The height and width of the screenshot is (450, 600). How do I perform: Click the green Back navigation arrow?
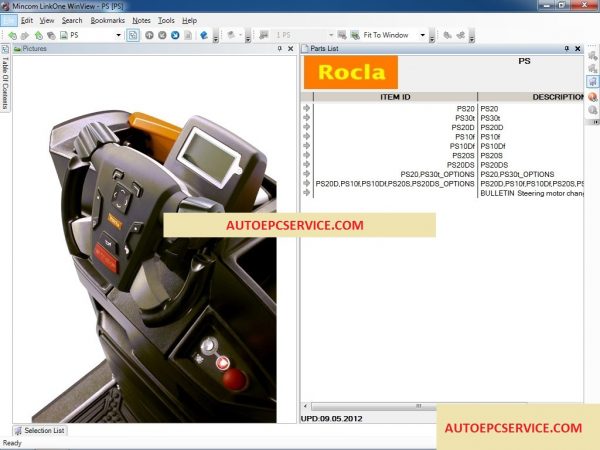[12, 36]
